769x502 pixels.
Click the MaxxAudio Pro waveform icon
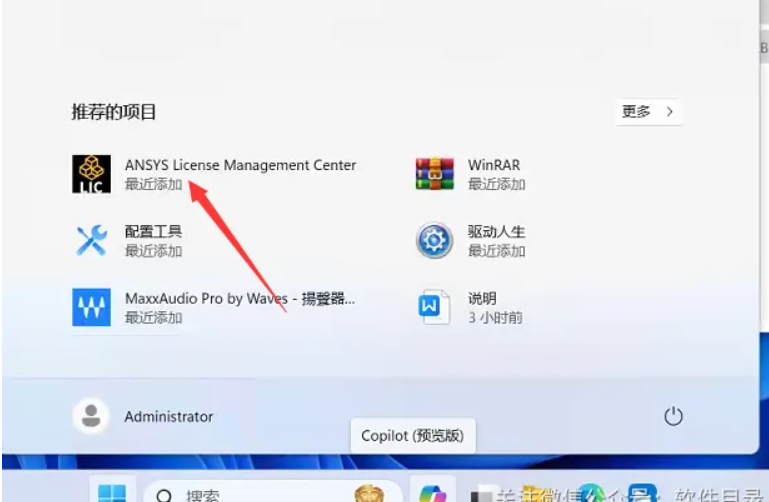coord(91,307)
